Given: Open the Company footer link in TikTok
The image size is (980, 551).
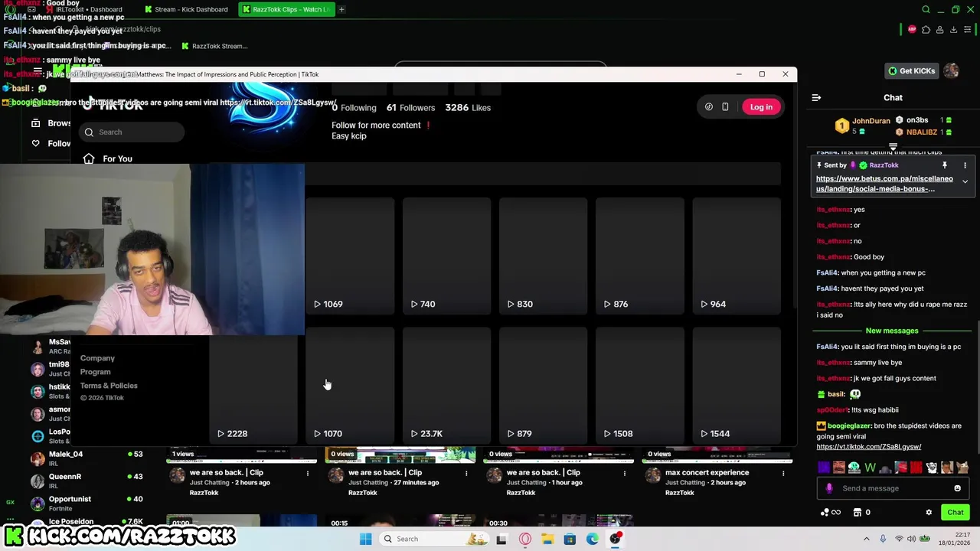Looking at the screenshot, I should click(x=97, y=358).
